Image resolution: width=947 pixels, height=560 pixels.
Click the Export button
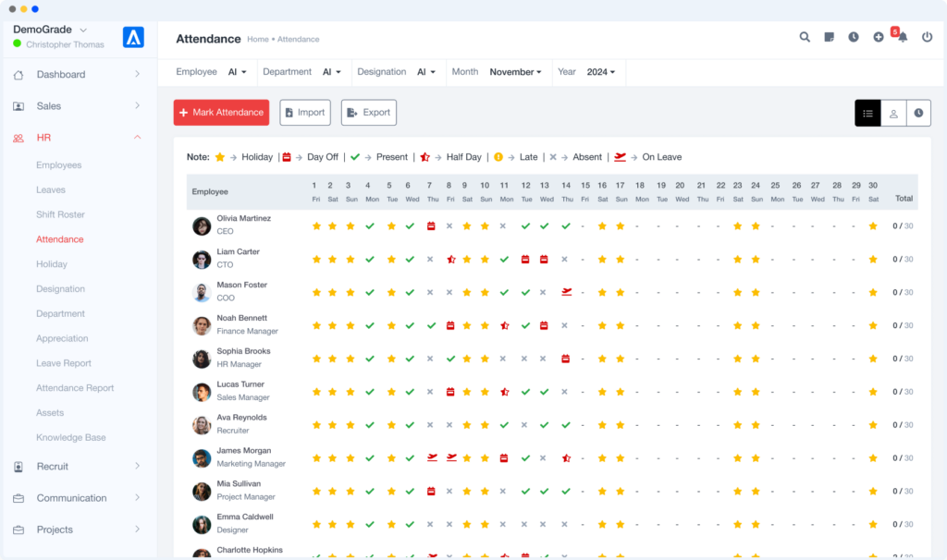coord(368,113)
